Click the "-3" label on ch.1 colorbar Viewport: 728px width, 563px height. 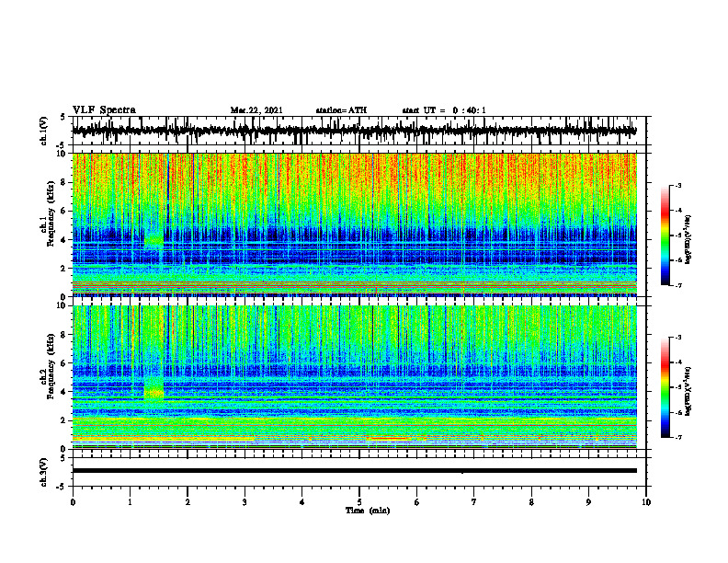pyautogui.click(x=677, y=185)
